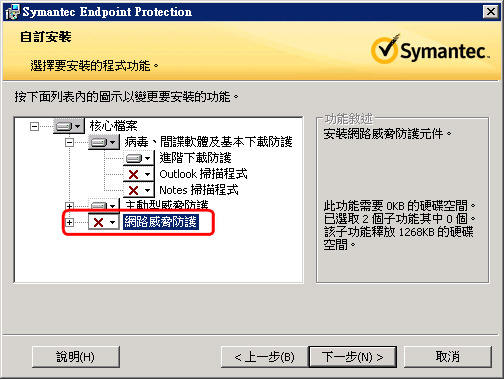
Task: Continue with 下一步(N) button
Action: [x=353, y=357]
